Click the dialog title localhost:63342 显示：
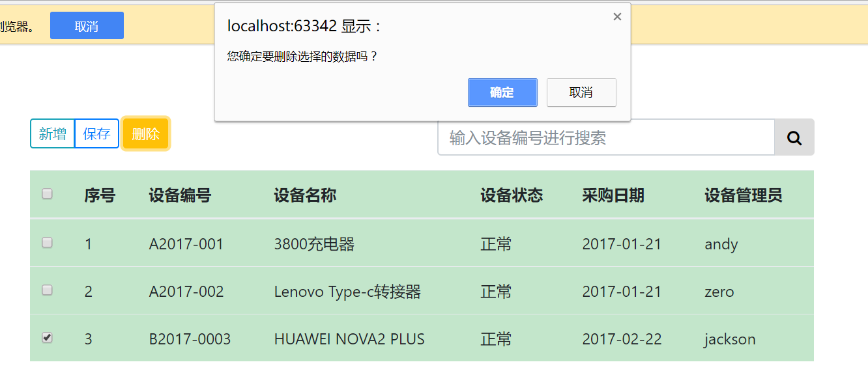Image resolution: width=868 pixels, height=388 pixels. (x=304, y=26)
